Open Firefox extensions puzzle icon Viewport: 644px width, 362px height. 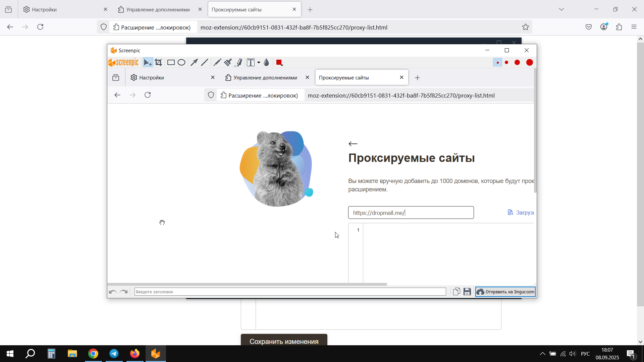[x=619, y=27]
